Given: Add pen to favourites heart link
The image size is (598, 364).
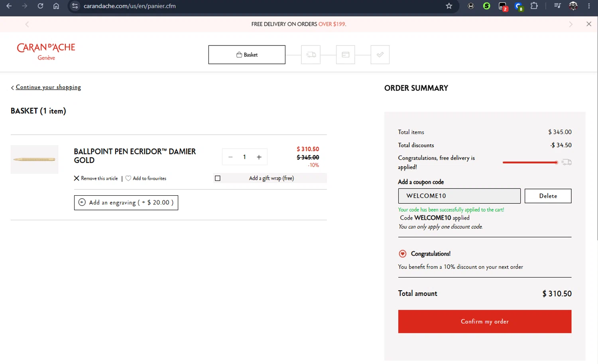Looking at the screenshot, I should [x=146, y=178].
